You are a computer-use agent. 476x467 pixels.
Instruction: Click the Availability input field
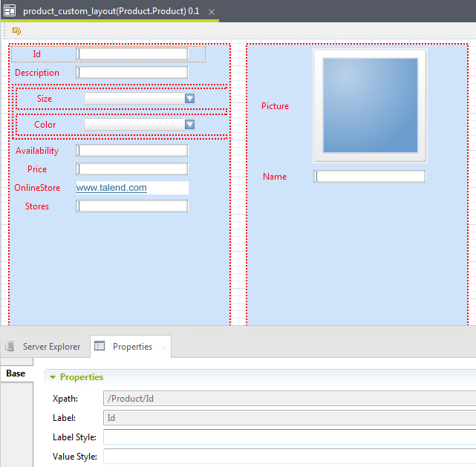(x=132, y=151)
